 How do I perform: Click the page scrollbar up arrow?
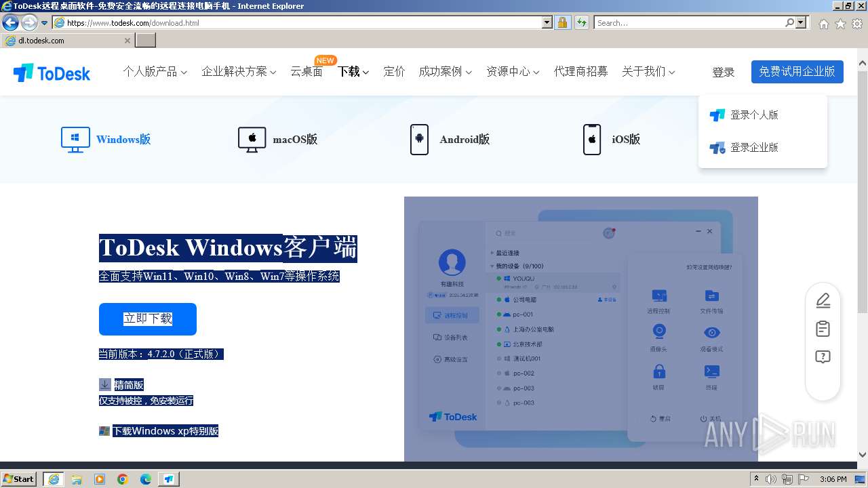coord(862,64)
